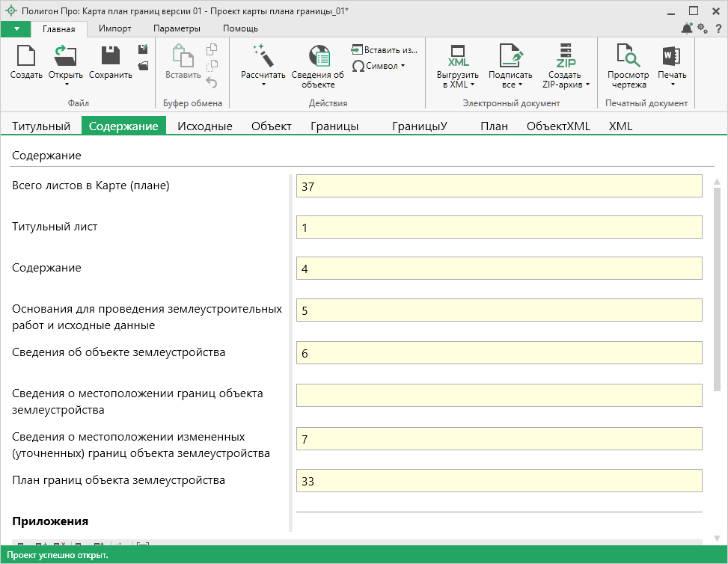Click the Рассчитать magic wand icon
Image resolution: width=728 pixels, height=564 pixels.
point(263,56)
